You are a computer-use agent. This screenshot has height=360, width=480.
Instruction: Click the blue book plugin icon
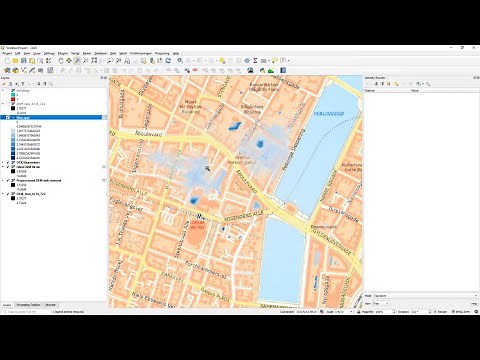[x=283, y=70]
